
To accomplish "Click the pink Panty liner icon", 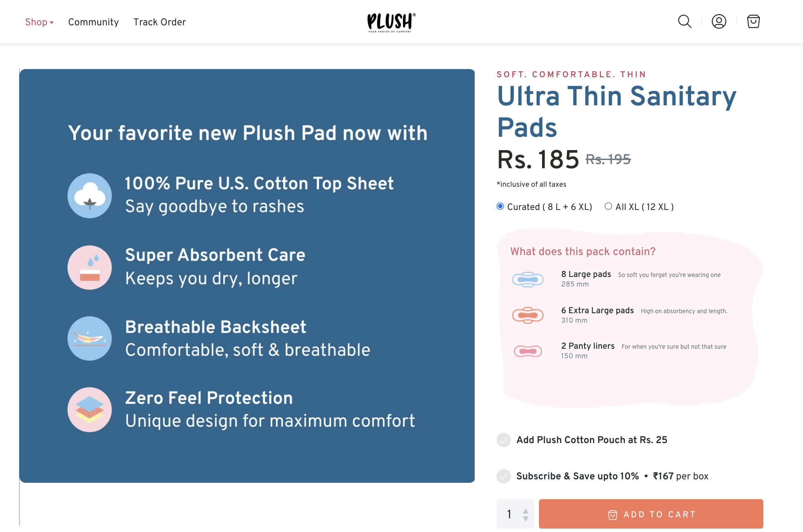I will coord(528,351).
